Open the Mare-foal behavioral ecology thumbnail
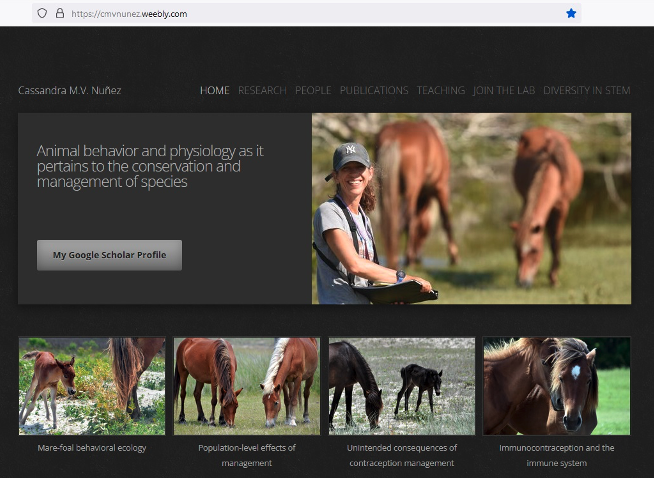 92,385
